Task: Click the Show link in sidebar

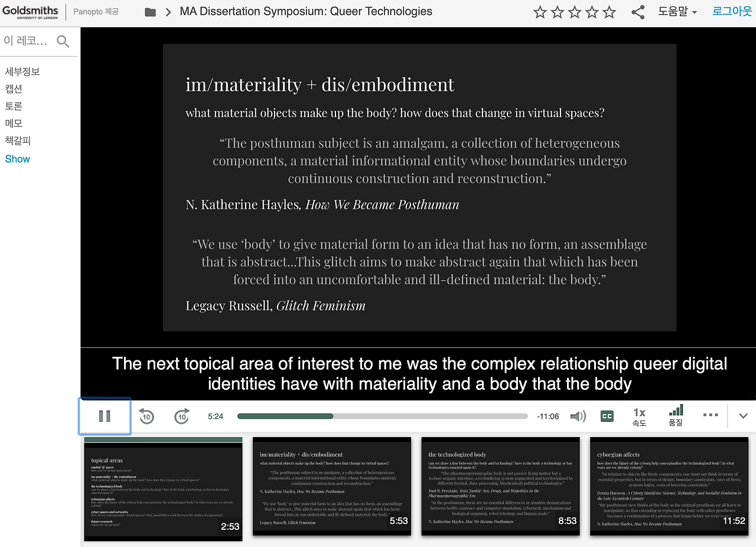Action: pos(18,159)
